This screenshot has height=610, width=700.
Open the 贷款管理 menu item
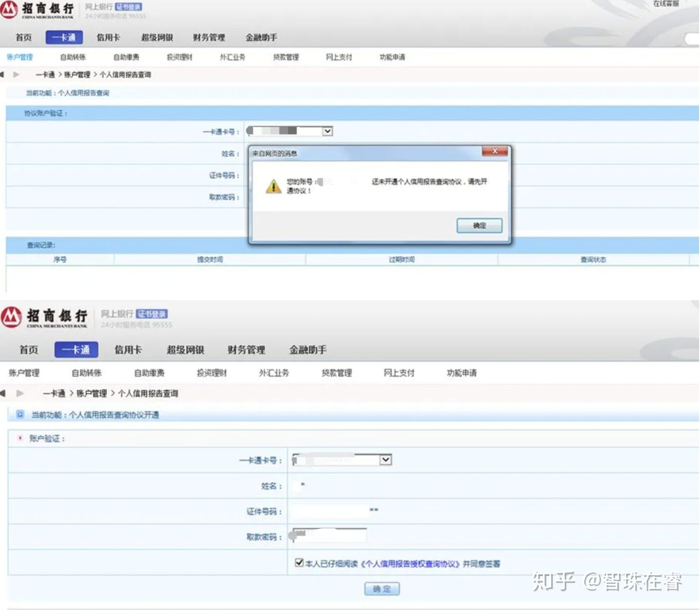[287, 56]
